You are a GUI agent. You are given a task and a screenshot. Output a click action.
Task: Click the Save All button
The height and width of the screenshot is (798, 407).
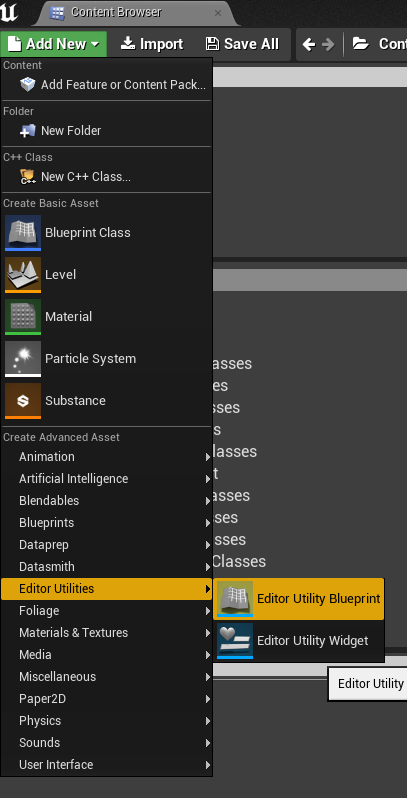click(x=242, y=44)
